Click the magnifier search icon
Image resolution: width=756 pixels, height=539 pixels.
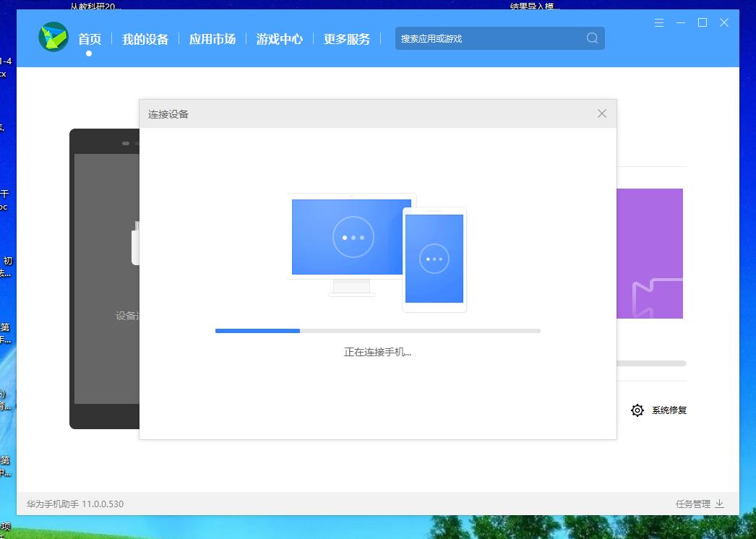point(592,38)
